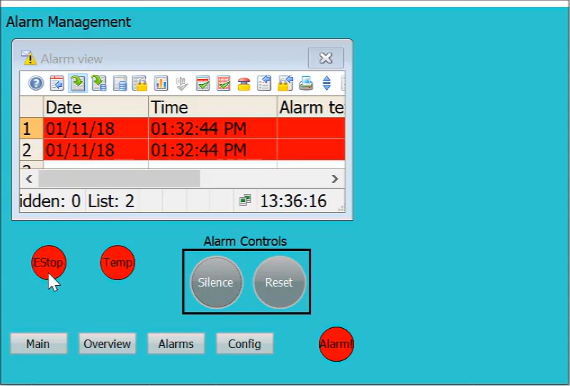Image resolution: width=570 pixels, height=386 pixels.
Task: Click the horizontal scrollbar left arrow
Action: [29, 179]
